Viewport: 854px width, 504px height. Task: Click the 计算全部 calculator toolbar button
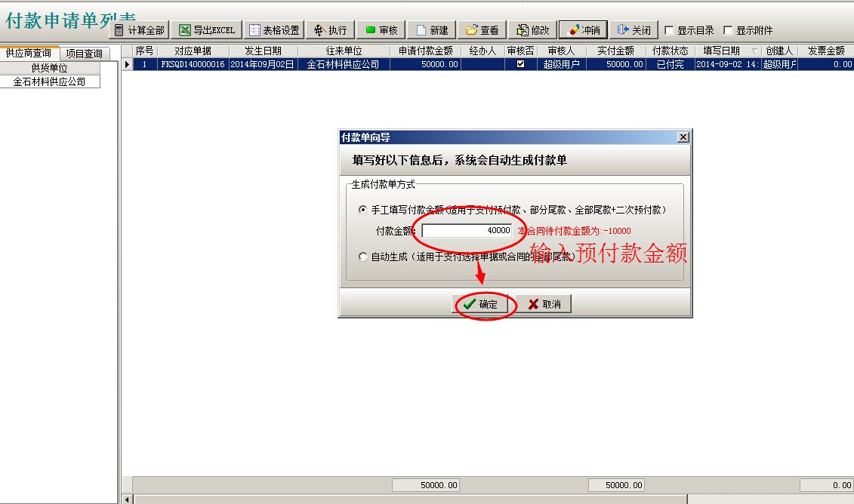coord(140,30)
